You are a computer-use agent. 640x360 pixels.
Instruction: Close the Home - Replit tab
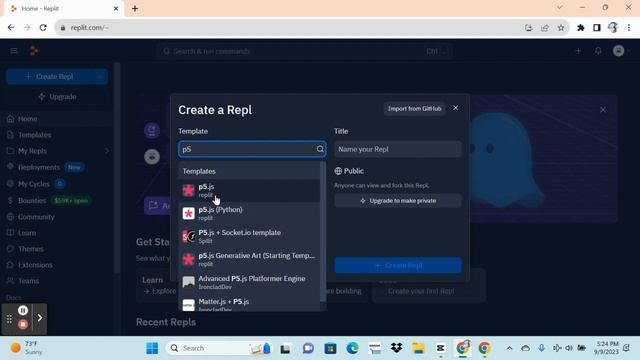[x=116, y=8]
